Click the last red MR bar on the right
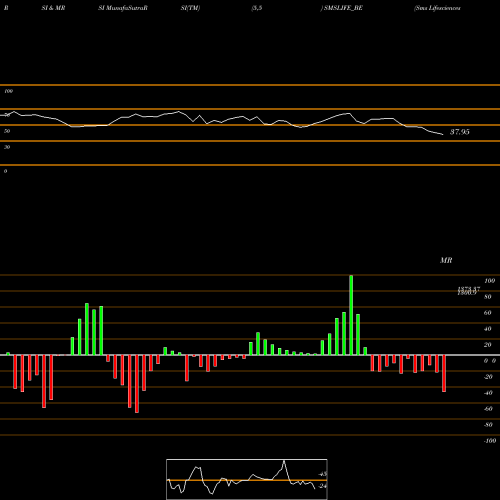Screen dimensions: 500x500 pos(444,373)
